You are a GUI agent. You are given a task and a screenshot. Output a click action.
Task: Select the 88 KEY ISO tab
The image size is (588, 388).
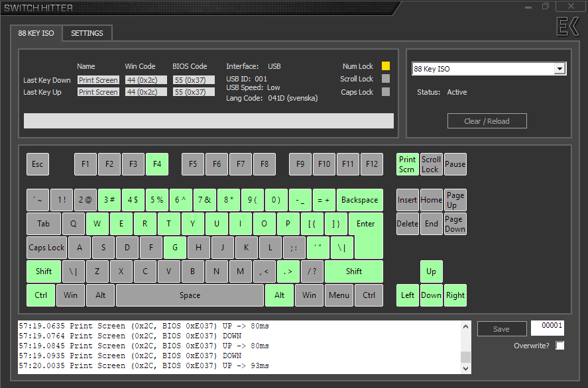click(36, 33)
